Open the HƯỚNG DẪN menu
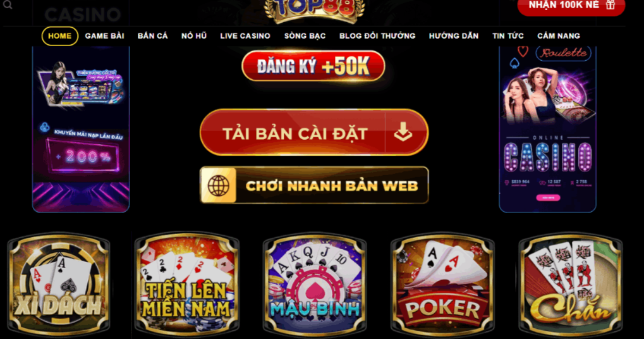644x339 pixels. [454, 36]
